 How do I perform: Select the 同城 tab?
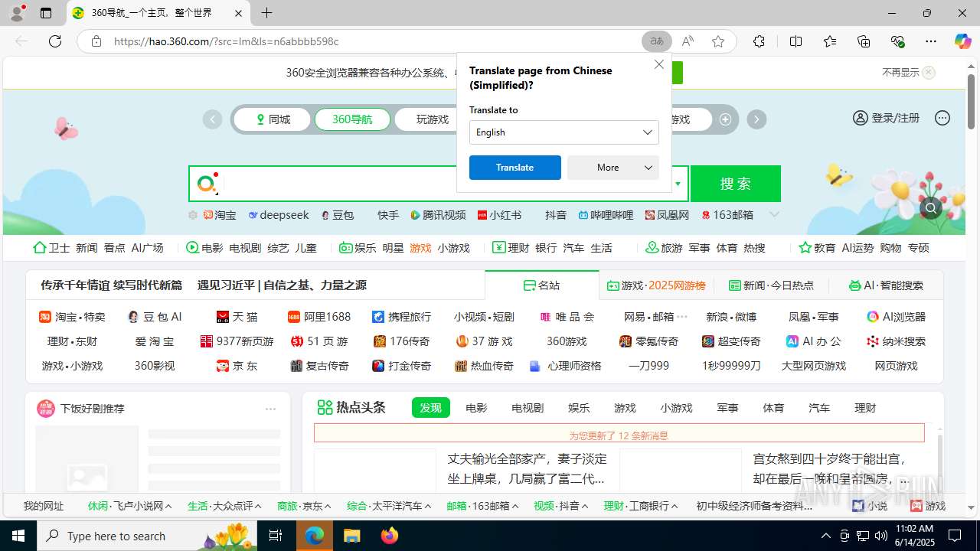(273, 119)
